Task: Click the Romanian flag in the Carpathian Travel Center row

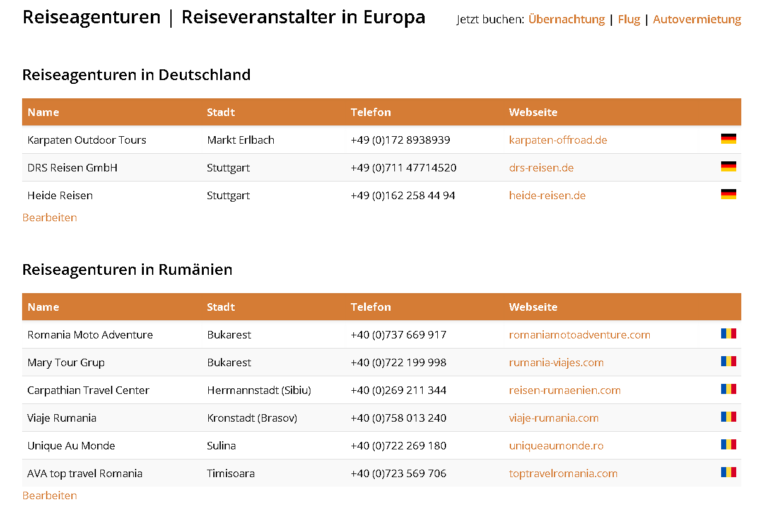Action: tap(728, 389)
